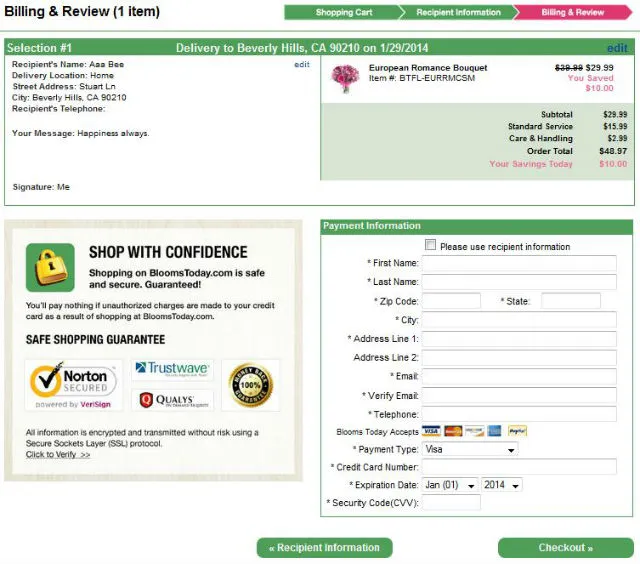Go to the Shopping Cart step
This screenshot has width=640, height=564.
(x=343, y=13)
